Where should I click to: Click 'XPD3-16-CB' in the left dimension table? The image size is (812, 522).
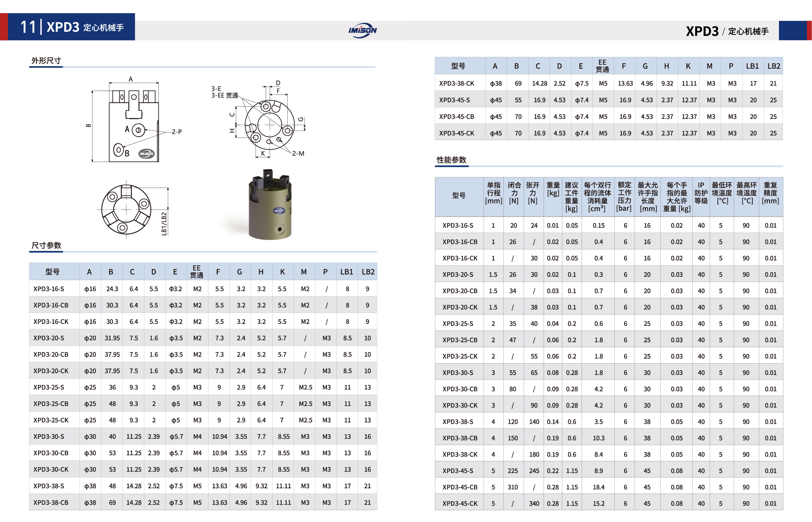click(51, 305)
